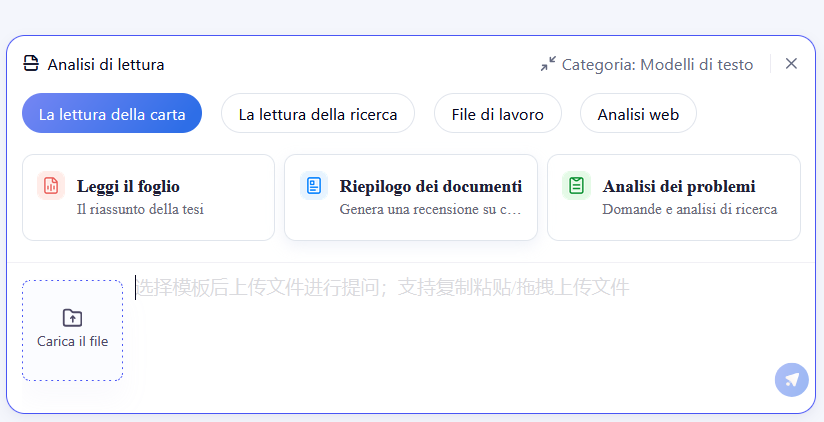Image resolution: width=824 pixels, height=422 pixels.
Task: Switch to La lettura della ricerca tab
Action: coord(318,114)
